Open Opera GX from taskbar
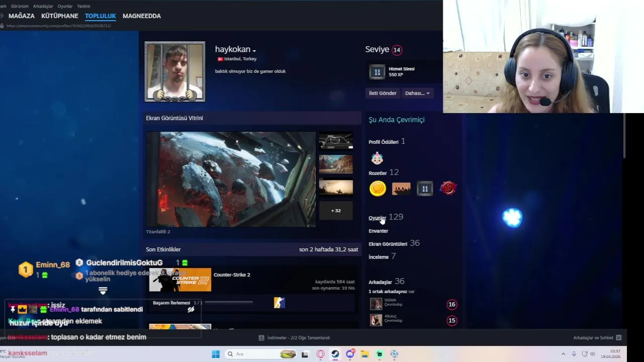The width and height of the screenshot is (644, 362). [x=320, y=354]
